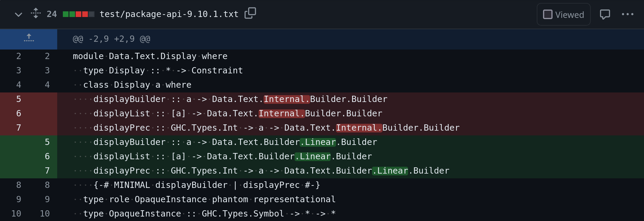Mark file as Viewed
This screenshot has height=221, width=644.
pyautogui.click(x=564, y=14)
